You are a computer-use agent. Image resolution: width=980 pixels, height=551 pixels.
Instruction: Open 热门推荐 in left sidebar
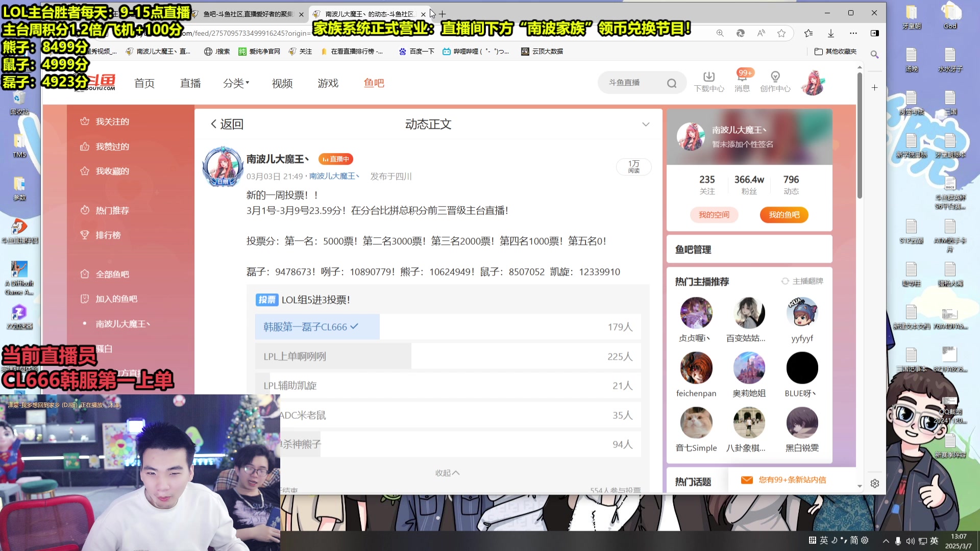point(105,210)
